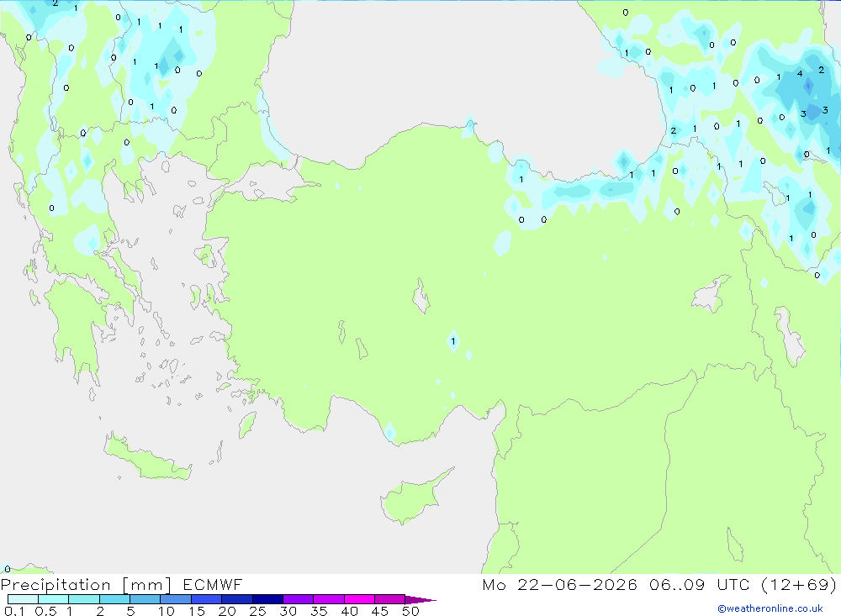Screen dimensions: 841x616
Task: Click the legend label '5'
Action: tap(130, 611)
